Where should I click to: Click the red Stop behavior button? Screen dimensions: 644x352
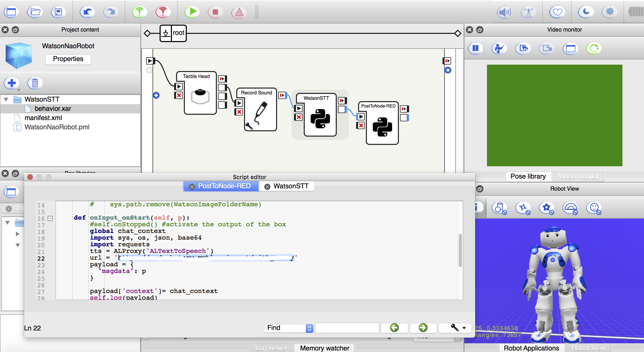coord(215,12)
